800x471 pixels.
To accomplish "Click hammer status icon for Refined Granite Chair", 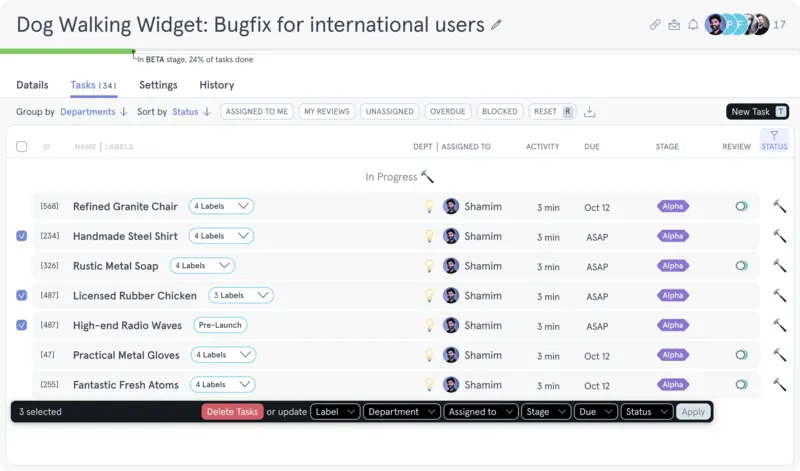I will pyautogui.click(x=779, y=206).
